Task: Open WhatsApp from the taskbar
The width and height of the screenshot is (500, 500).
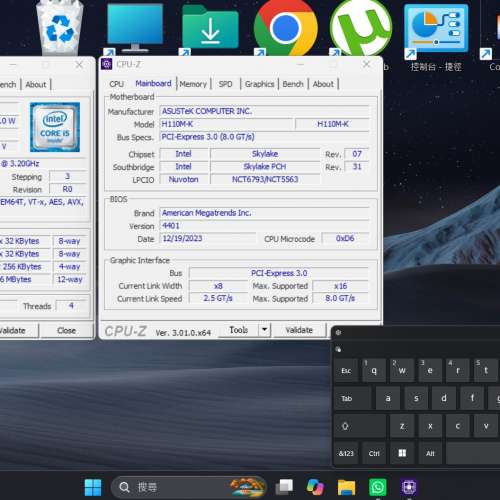Action: [378, 487]
